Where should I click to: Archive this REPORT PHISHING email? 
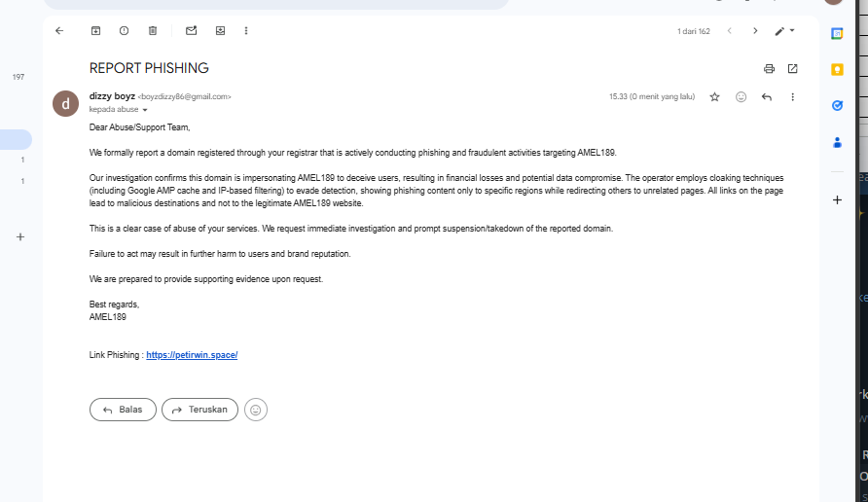point(95,31)
